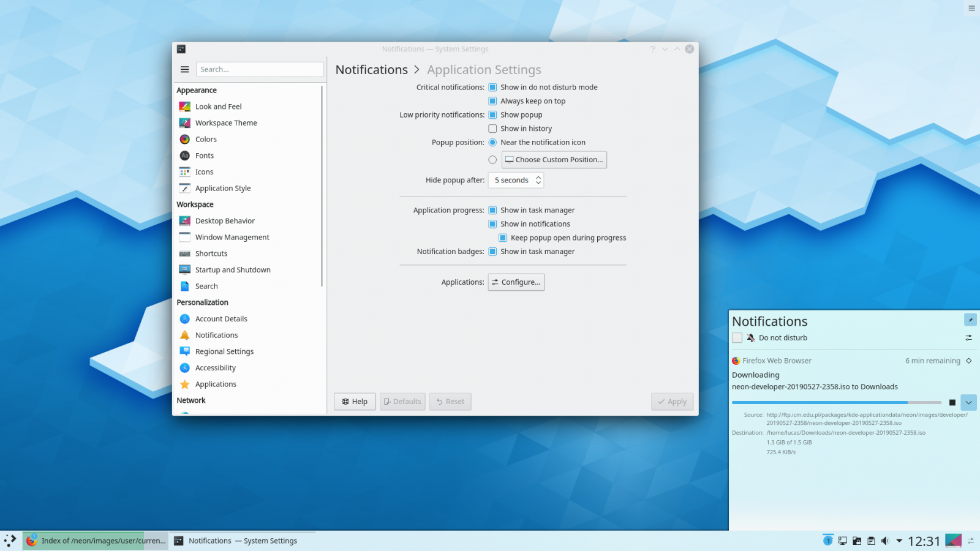This screenshot has width=980, height=551.
Task: Open the Configure applications dialog
Action: (x=516, y=282)
